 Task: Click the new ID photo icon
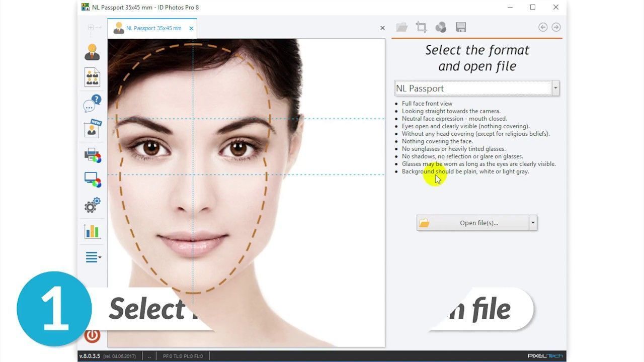[92, 129]
